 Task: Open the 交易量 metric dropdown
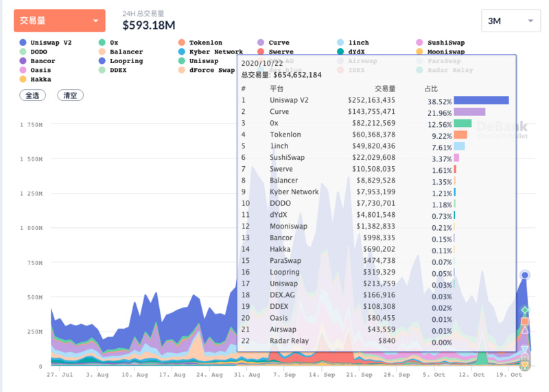[60, 21]
